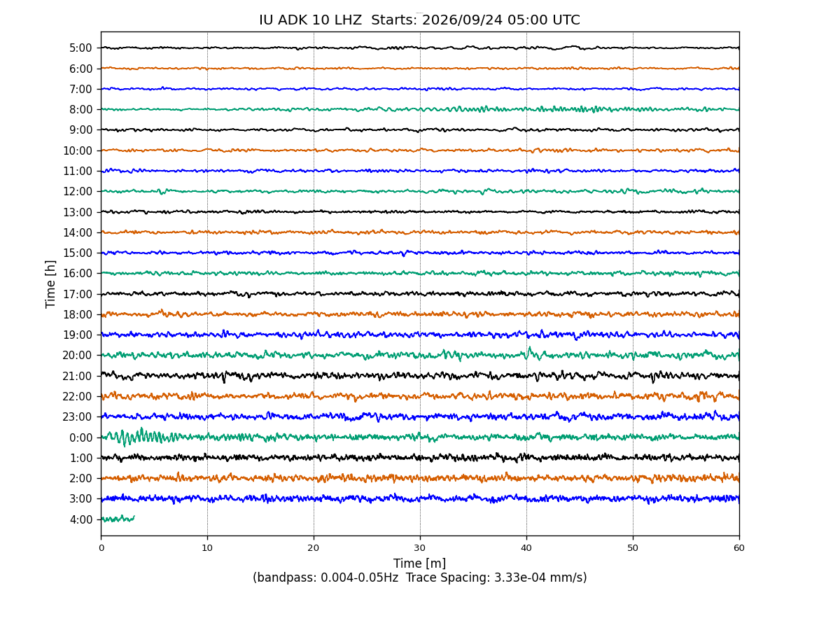This screenshot has width=840, height=630.
Task: Click the large wave burst on the 0:00 trace
Action: tap(140, 437)
